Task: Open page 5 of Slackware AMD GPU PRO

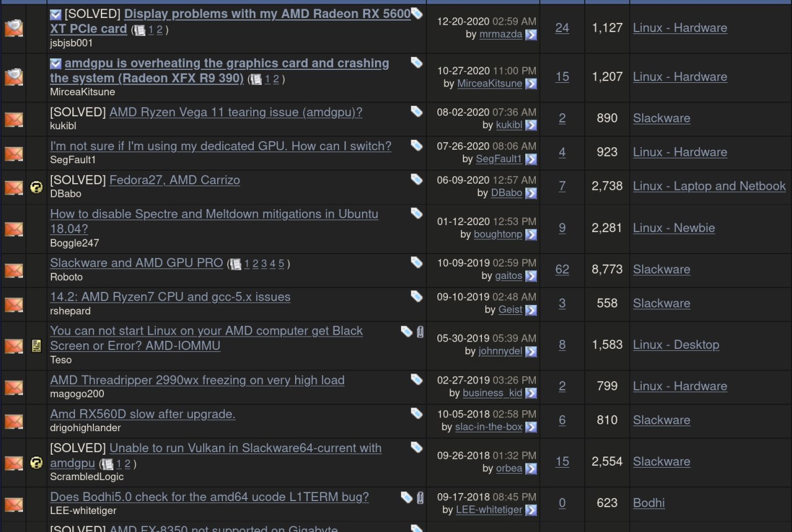Action: (x=281, y=264)
